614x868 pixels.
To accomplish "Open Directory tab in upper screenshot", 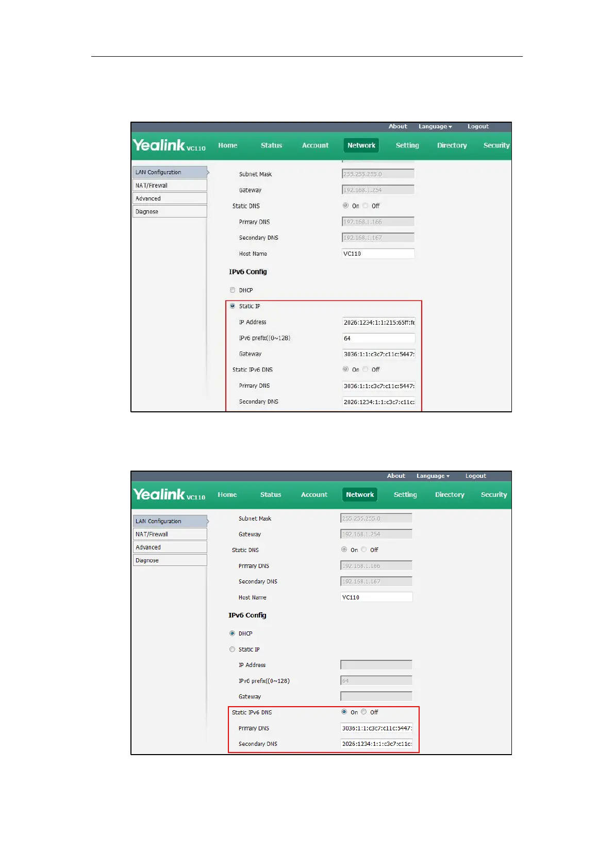I will point(452,145).
